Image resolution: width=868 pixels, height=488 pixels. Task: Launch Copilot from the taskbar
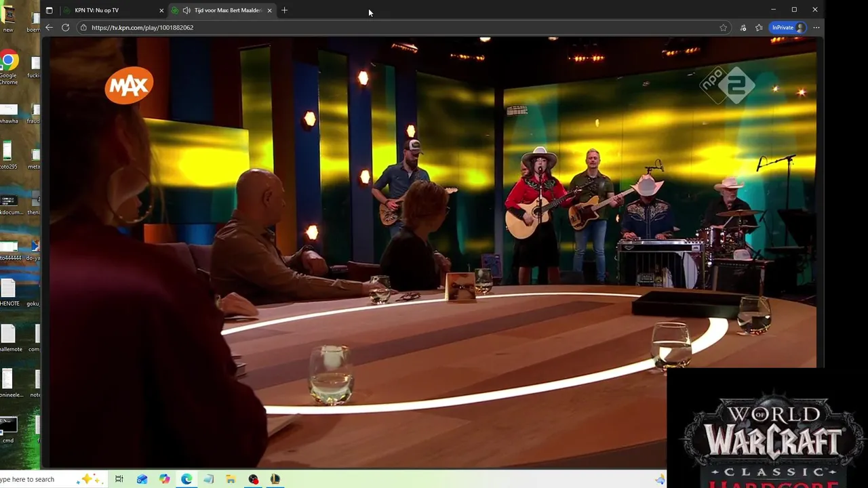click(164, 479)
